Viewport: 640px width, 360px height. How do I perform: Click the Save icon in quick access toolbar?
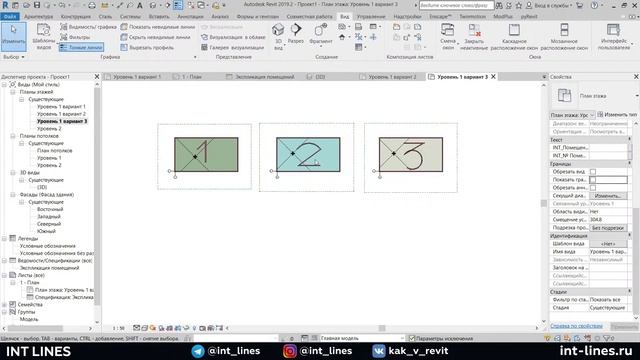tap(37, 5)
